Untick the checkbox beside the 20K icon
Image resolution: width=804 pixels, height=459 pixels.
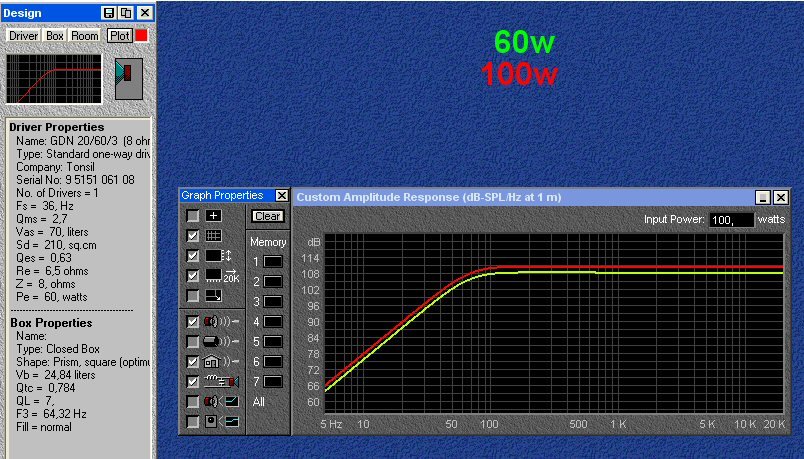(x=193, y=276)
